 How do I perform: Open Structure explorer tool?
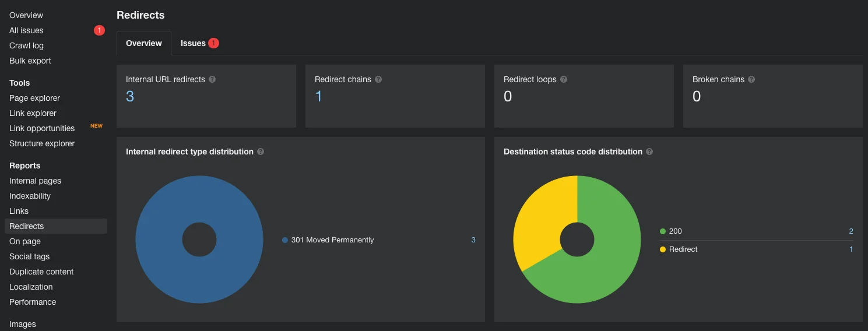[x=42, y=143]
